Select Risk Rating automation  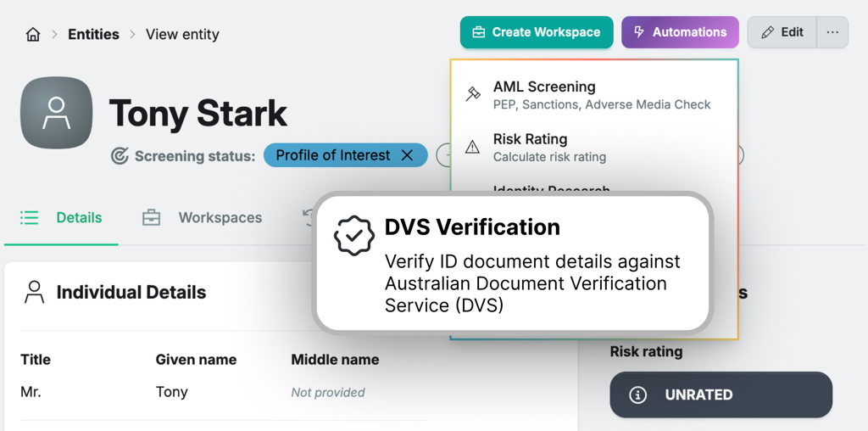[x=594, y=148]
